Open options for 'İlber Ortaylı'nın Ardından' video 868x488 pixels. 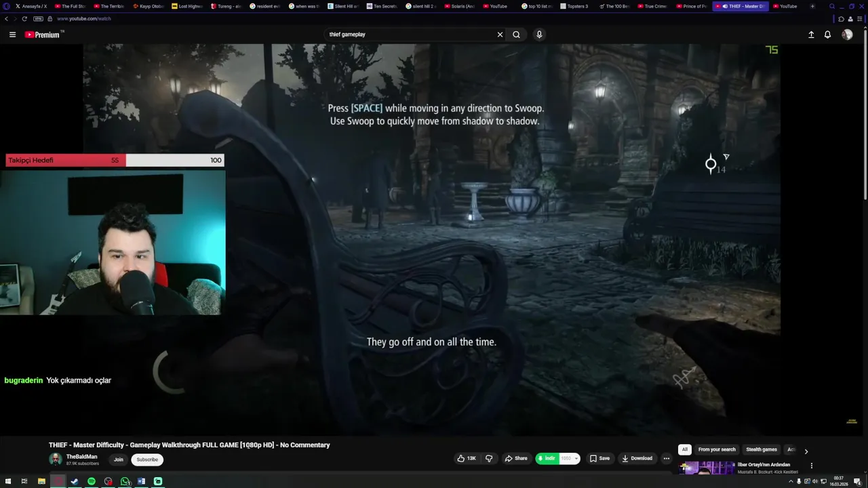pos(812,466)
